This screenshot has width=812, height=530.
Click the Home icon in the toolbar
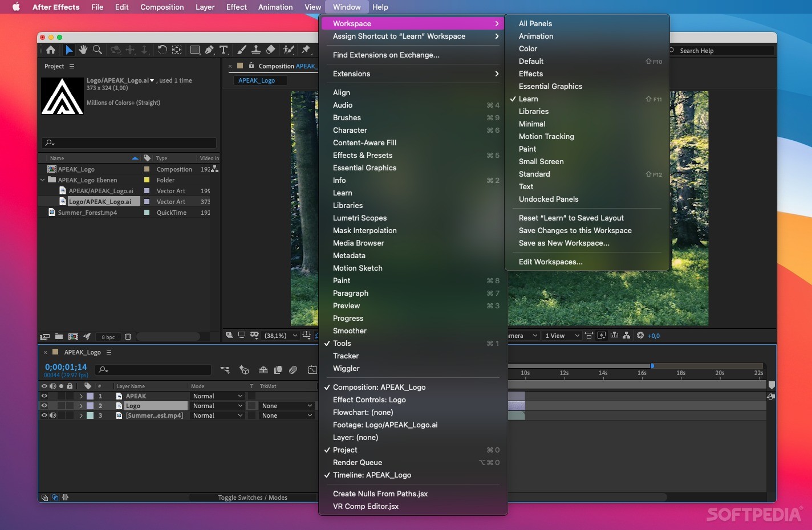pyautogui.click(x=51, y=50)
